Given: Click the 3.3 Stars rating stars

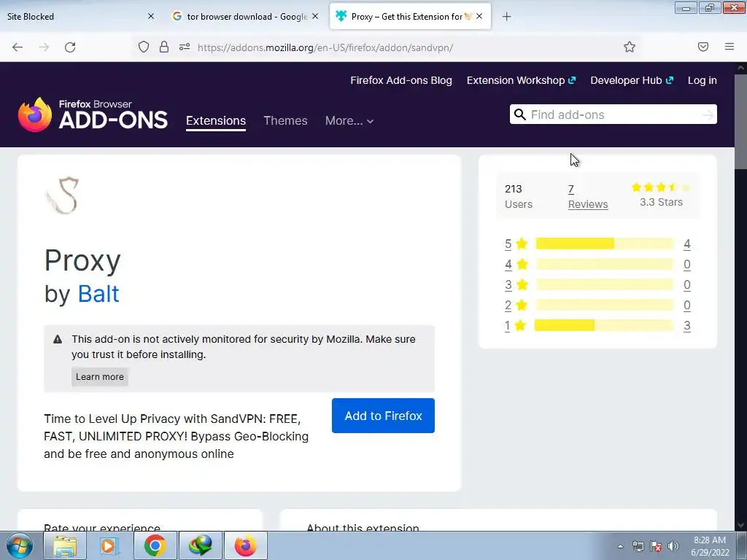Looking at the screenshot, I should [661, 187].
